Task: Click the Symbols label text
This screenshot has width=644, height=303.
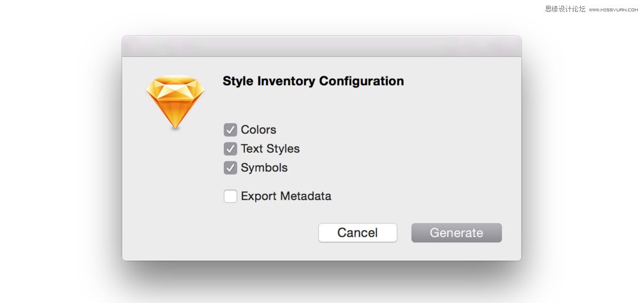Action: [x=264, y=168]
